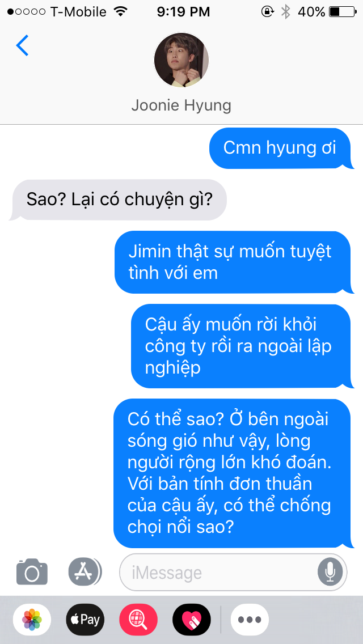Tap the 9:19 PM clock
Screen dimensions: 363x644
pyautogui.click(x=183, y=12)
